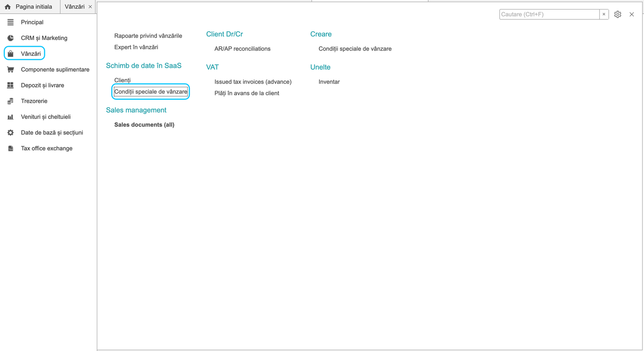Open Inventar under Unelte
Viewport: 644px width, 351px height.
[x=329, y=82]
